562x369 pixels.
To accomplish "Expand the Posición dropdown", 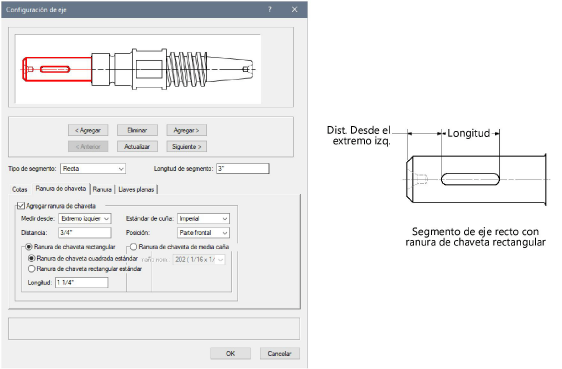I will (x=203, y=233).
